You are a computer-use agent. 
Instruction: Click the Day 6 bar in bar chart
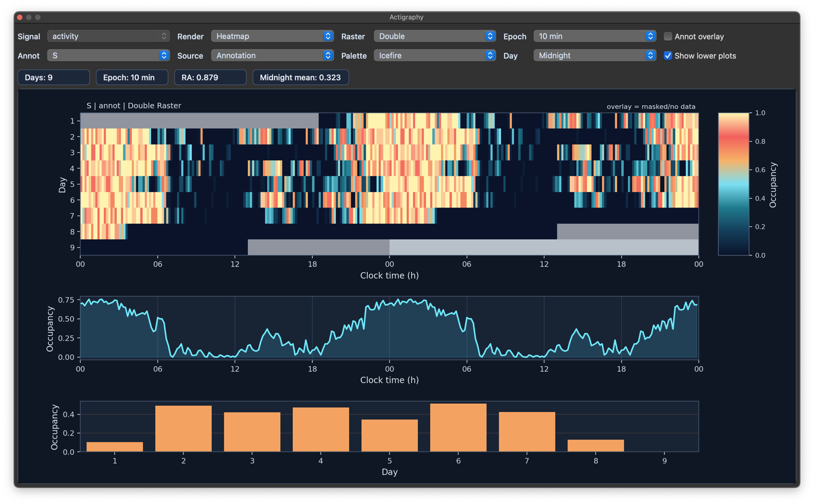pos(458,428)
